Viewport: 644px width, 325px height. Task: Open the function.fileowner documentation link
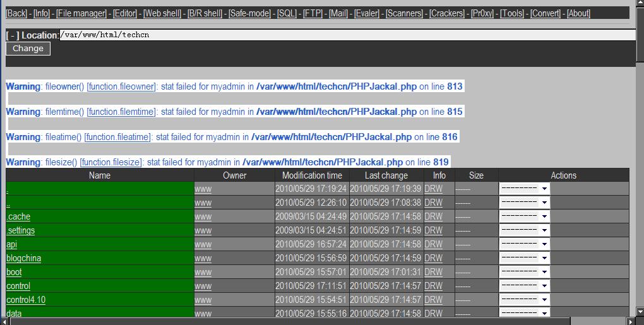coord(121,86)
